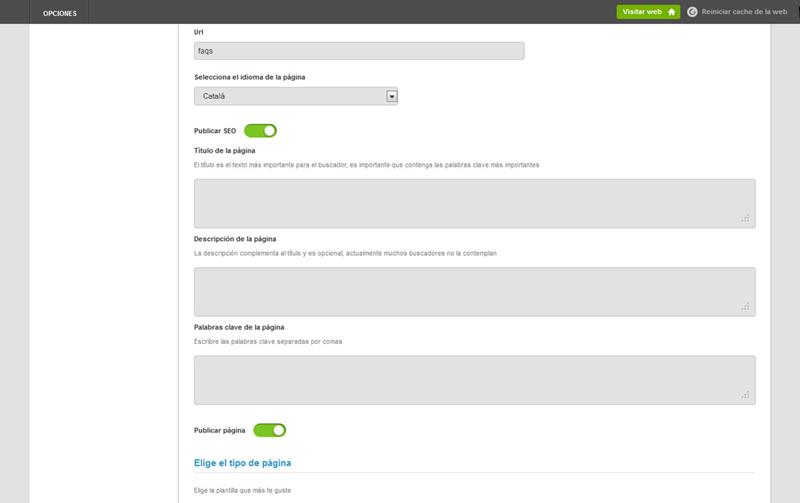This screenshot has height=503, width=800.
Task: Open the OPCIONES menu
Action: [x=60, y=12]
